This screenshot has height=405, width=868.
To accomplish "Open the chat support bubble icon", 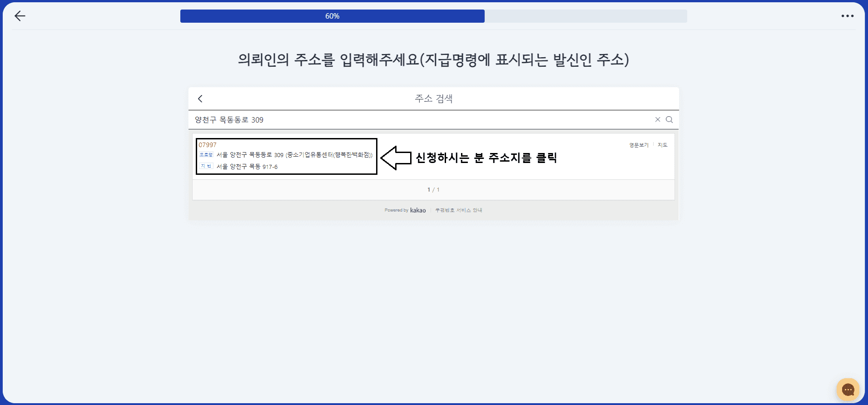I will point(848,390).
